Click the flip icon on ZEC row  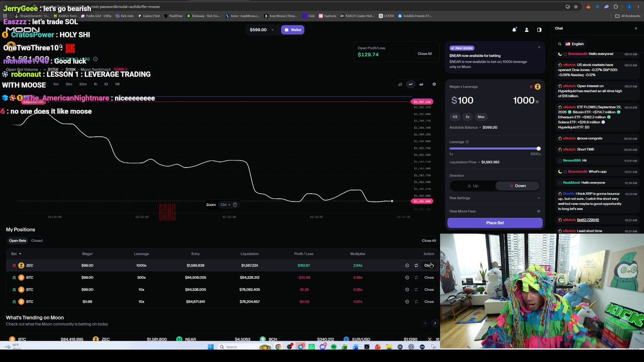coord(416,265)
